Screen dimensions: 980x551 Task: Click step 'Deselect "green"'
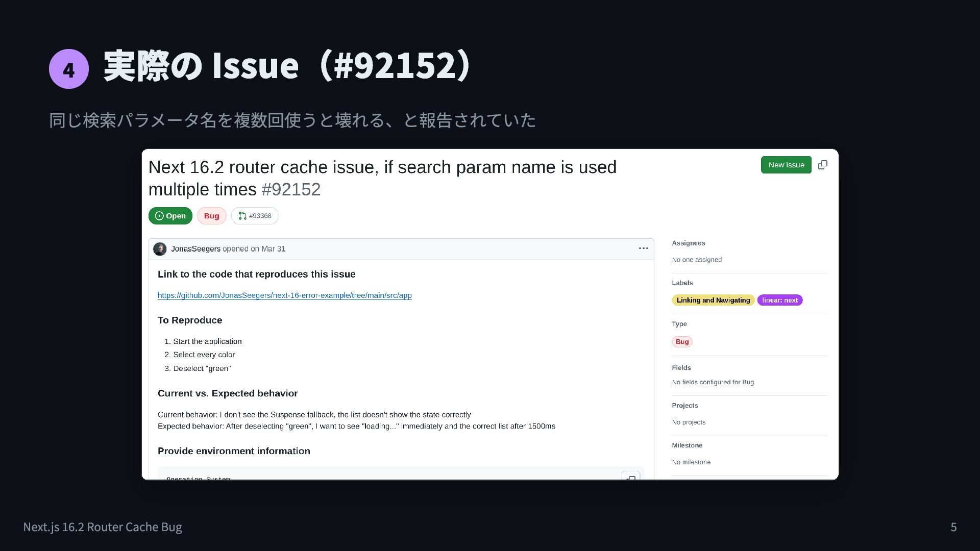[x=202, y=368]
